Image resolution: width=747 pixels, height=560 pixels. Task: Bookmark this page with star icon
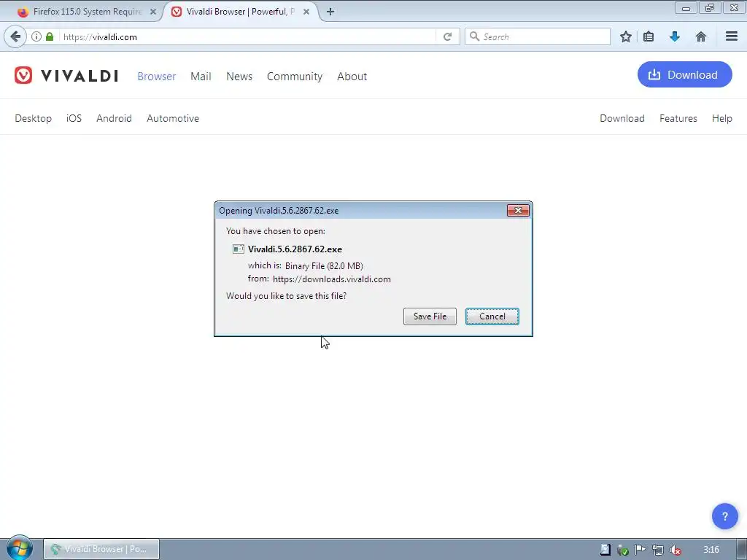click(x=625, y=36)
